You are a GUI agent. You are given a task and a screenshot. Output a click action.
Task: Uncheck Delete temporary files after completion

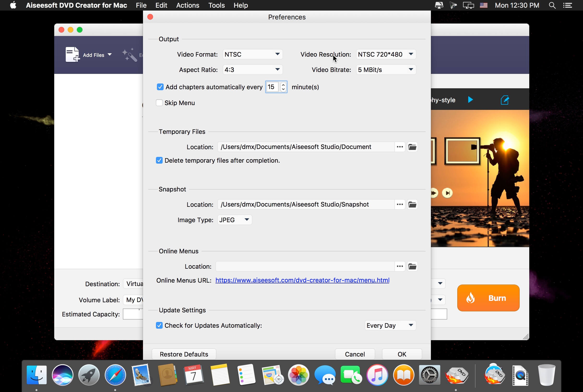[x=159, y=160]
